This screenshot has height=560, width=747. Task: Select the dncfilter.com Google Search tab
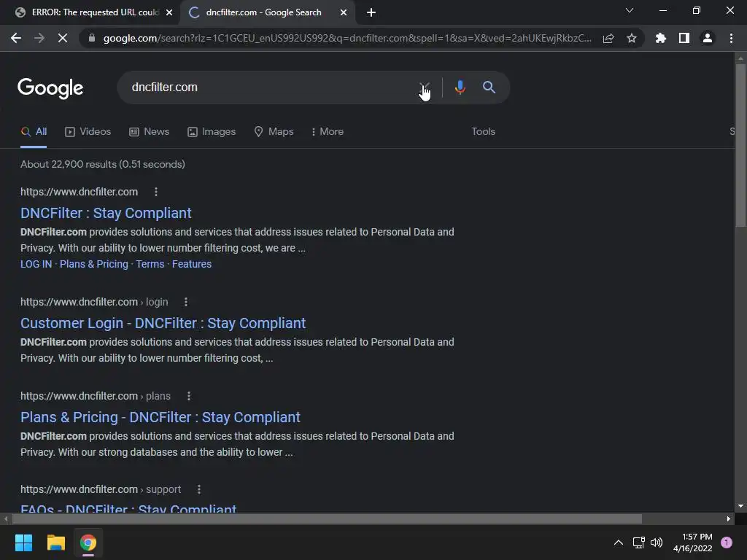(x=263, y=13)
